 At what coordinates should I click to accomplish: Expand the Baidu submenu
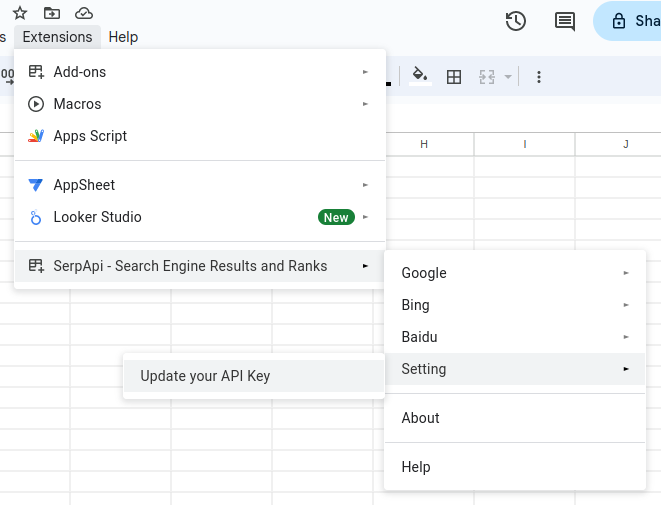coord(515,337)
